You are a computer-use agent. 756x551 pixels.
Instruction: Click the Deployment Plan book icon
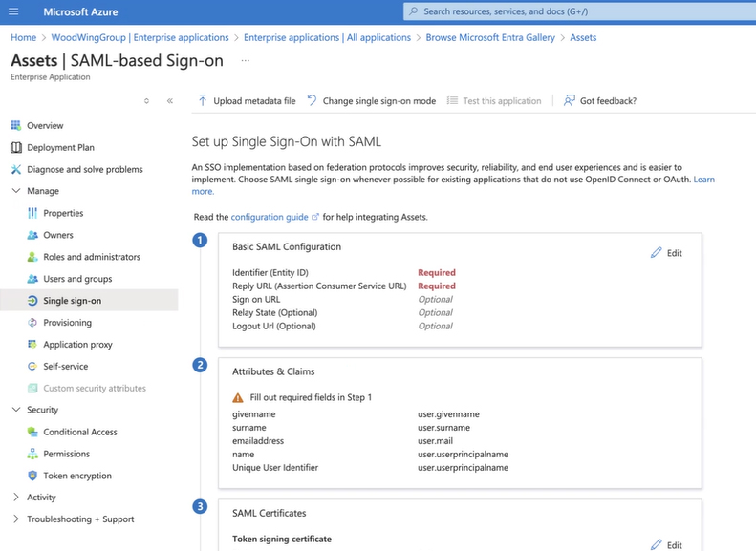tap(16, 147)
